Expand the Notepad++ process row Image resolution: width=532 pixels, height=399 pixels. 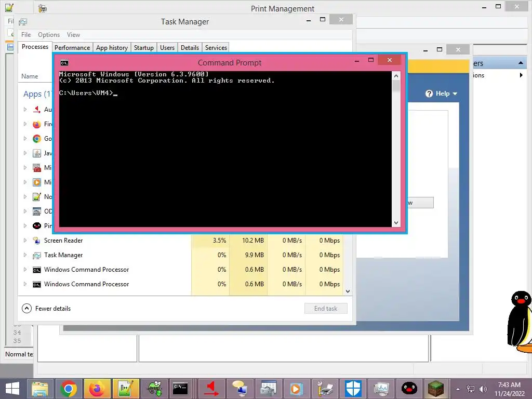click(25, 196)
